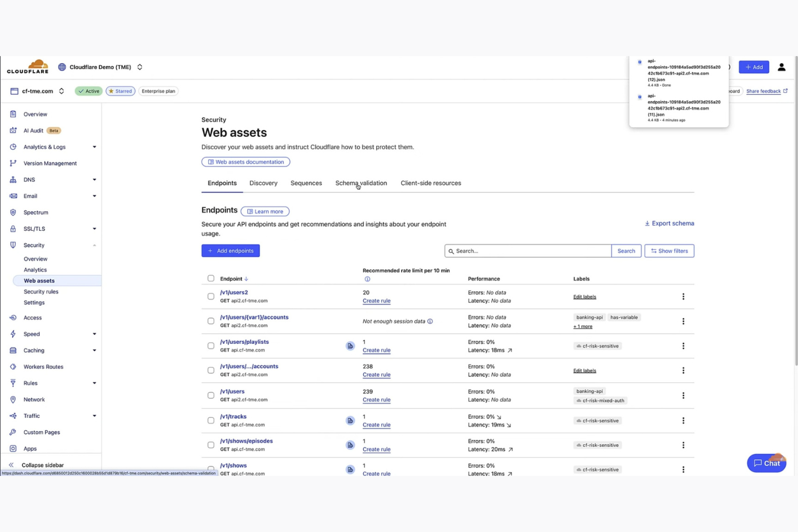Expand the Email sidebar section
The height and width of the screenshot is (532, 798).
pyautogui.click(x=94, y=196)
